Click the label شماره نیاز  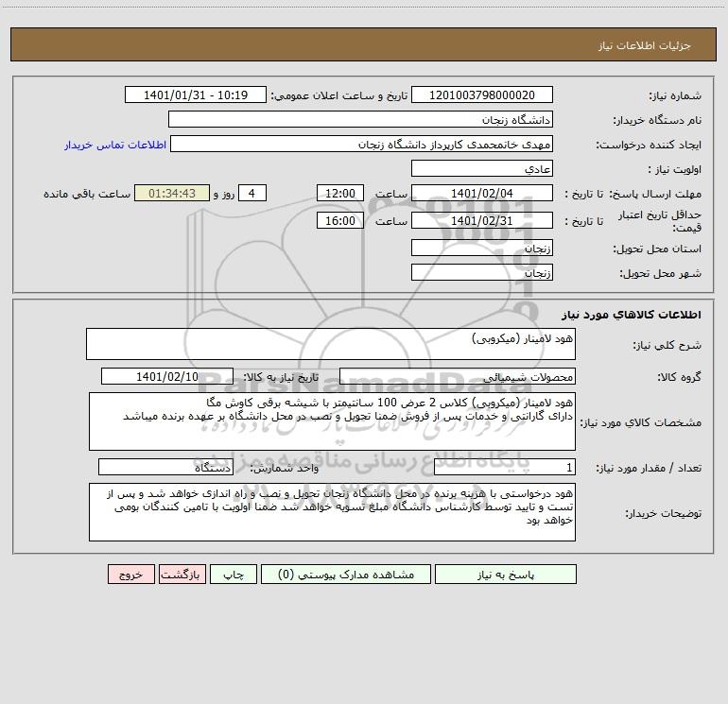click(675, 95)
